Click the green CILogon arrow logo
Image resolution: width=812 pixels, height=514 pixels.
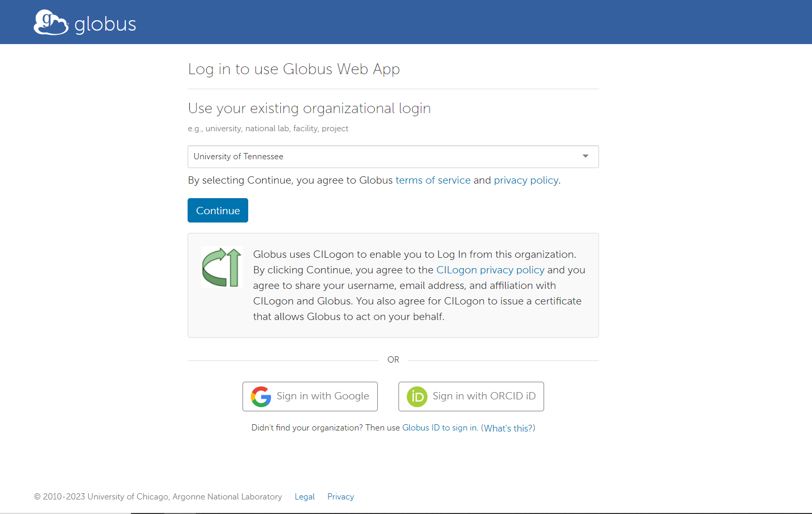tap(221, 267)
